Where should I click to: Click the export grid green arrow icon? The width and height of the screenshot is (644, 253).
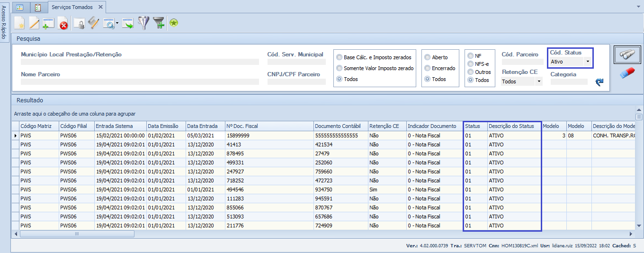click(x=127, y=23)
